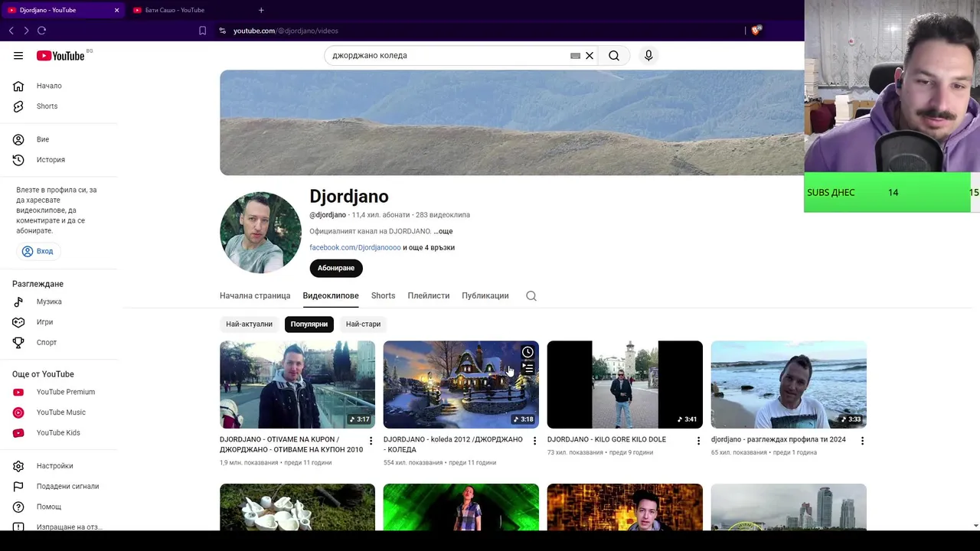Close the Djordjano browser tab
The height and width of the screenshot is (551, 980).
[x=116, y=10]
